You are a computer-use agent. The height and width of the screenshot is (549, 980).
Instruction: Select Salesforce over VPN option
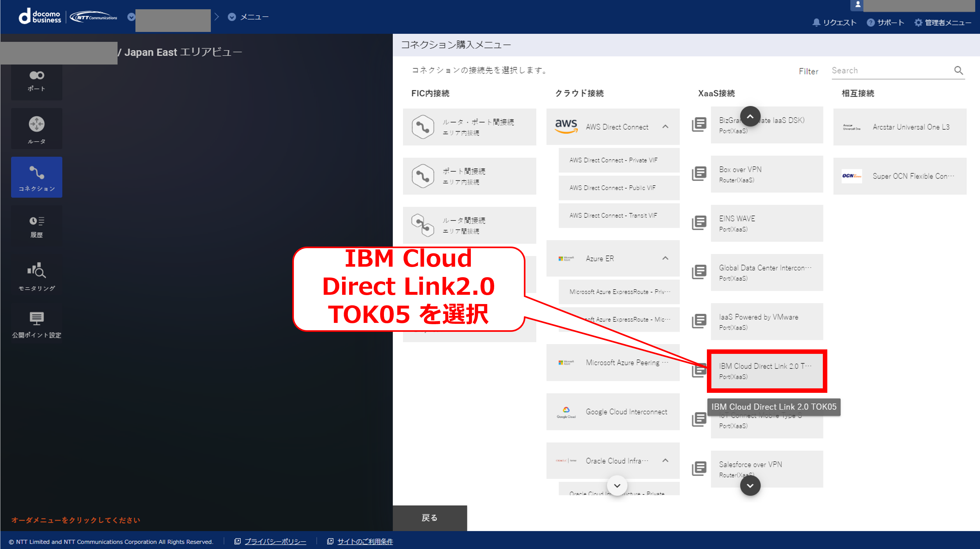767,469
